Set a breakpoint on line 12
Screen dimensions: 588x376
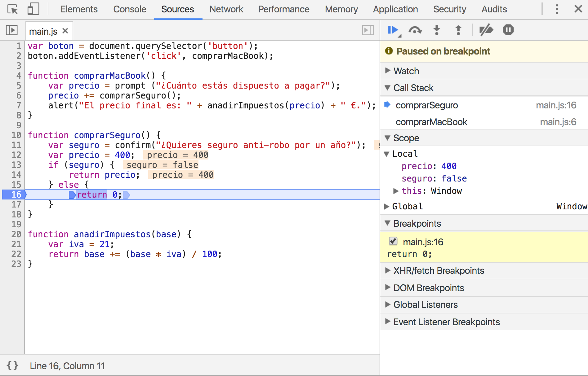click(x=16, y=155)
